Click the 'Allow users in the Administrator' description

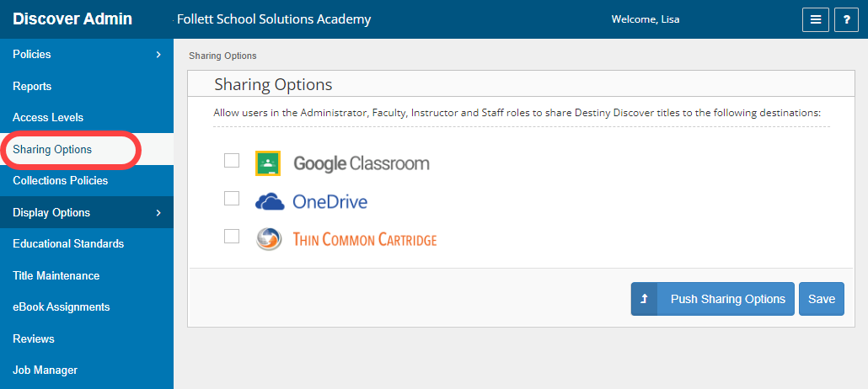point(517,113)
